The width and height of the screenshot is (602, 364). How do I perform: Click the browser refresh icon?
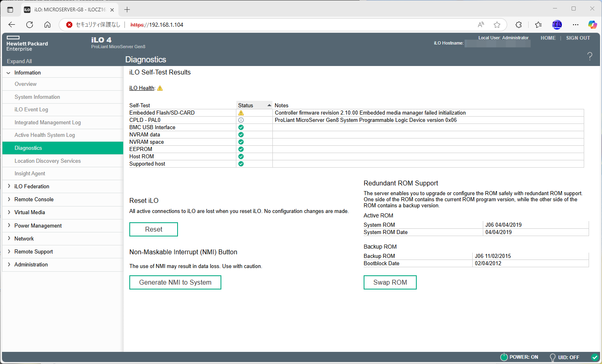pyautogui.click(x=30, y=25)
